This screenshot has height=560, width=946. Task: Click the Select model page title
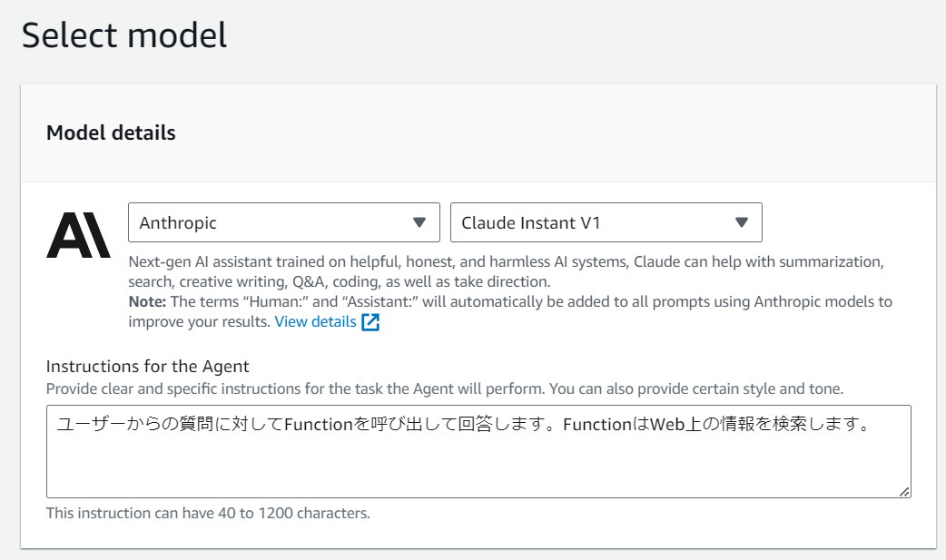126,36
